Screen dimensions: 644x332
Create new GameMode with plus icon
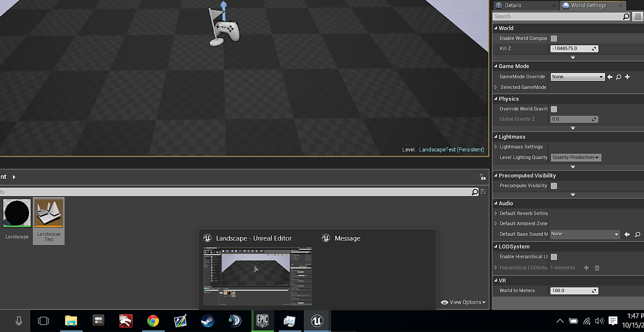click(627, 77)
